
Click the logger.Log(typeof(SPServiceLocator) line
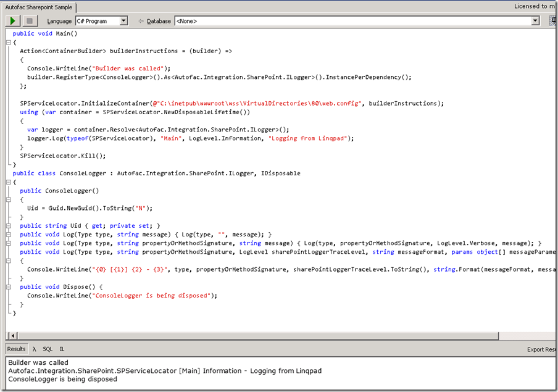click(191, 138)
